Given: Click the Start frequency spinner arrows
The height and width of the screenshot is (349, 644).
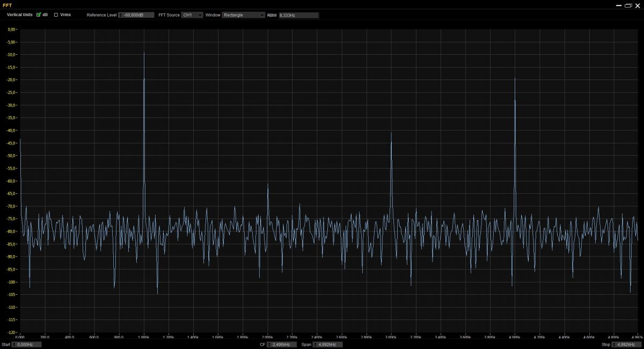Looking at the screenshot, I should [x=14, y=345].
